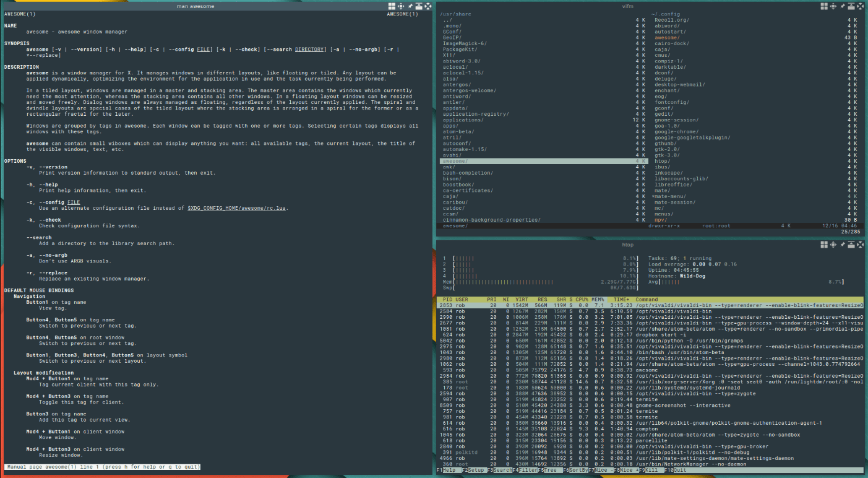
Task: Select highlighted awesome/ in /usr/share pane
Action: click(543, 161)
